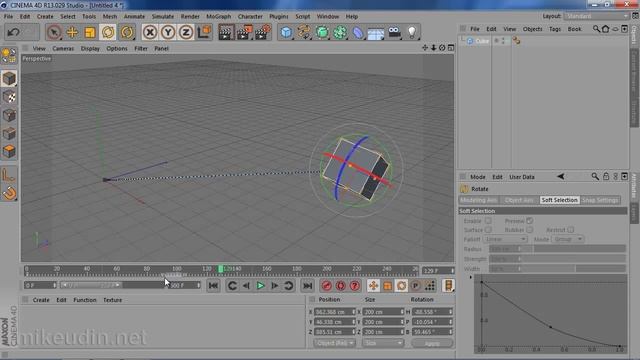Image resolution: width=640 pixels, height=360 pixels.
Task: Activate the Move tool cross icon
Action: 72,32
